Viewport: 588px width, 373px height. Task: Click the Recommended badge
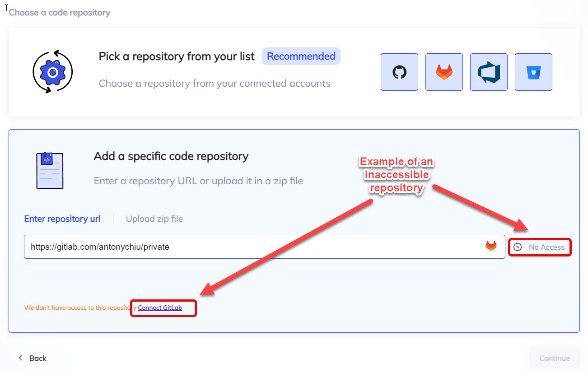[x=301, y=56]
